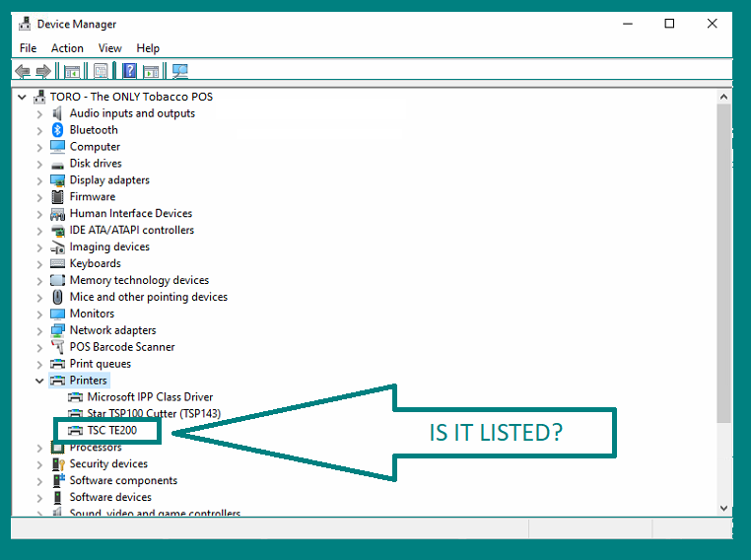Close the Device Manager window
The width and height of the screenshot is (751, 560).
tap(713, 24)
